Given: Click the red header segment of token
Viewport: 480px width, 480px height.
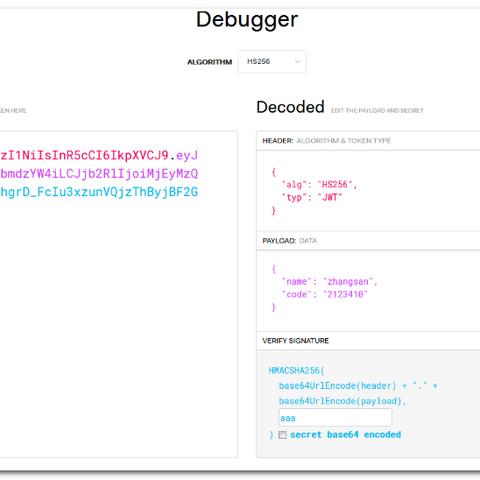Looking at the screenshot, I should coord(84,155).
